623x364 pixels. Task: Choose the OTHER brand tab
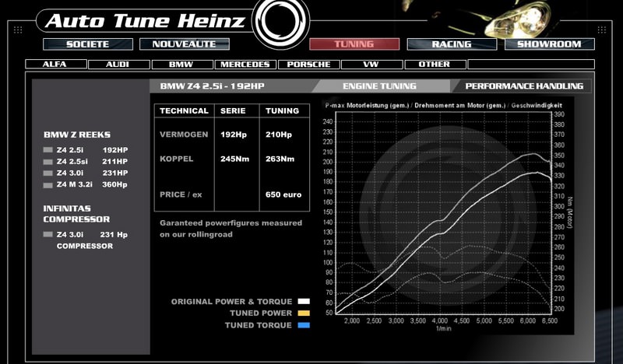point(435,65)
